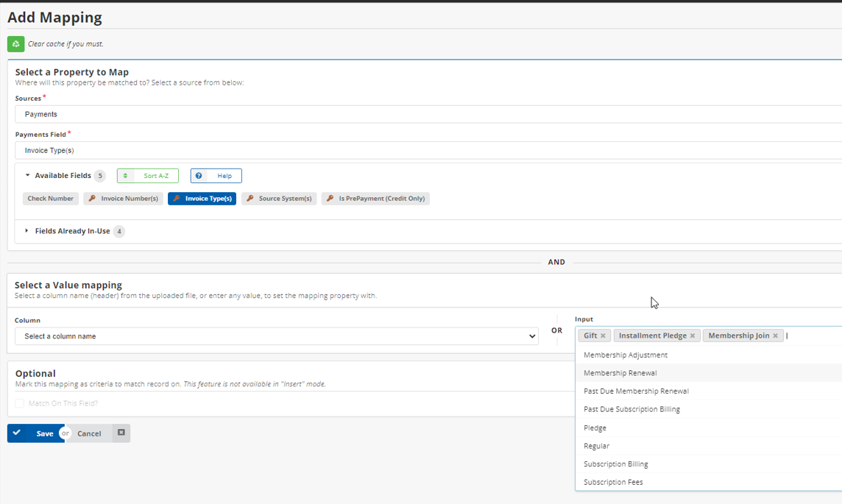Open the Sources dropdown showing Payments
842x504 pixels.
coord(427,114)
